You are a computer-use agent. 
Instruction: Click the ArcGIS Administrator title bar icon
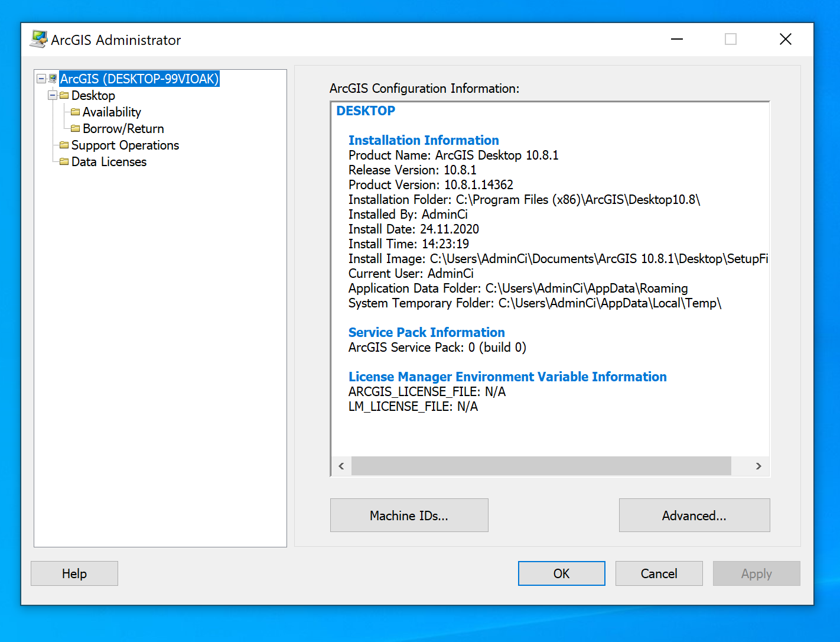click(x=38, y=39)
